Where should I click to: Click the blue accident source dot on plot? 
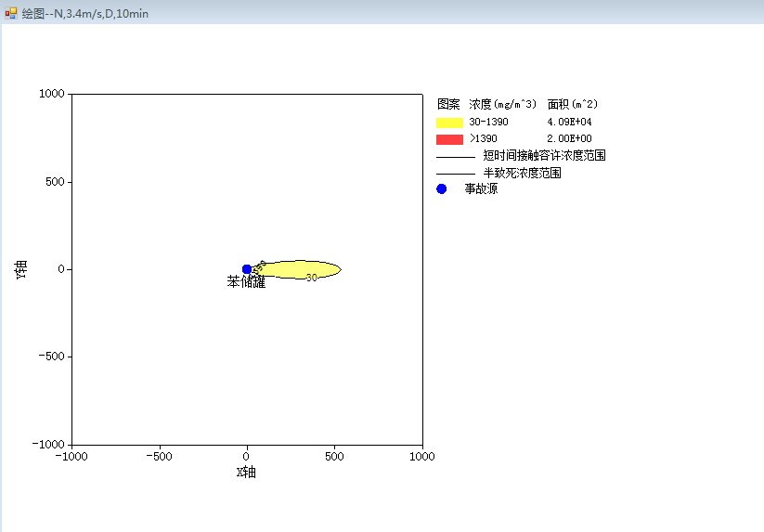[247, 269]
